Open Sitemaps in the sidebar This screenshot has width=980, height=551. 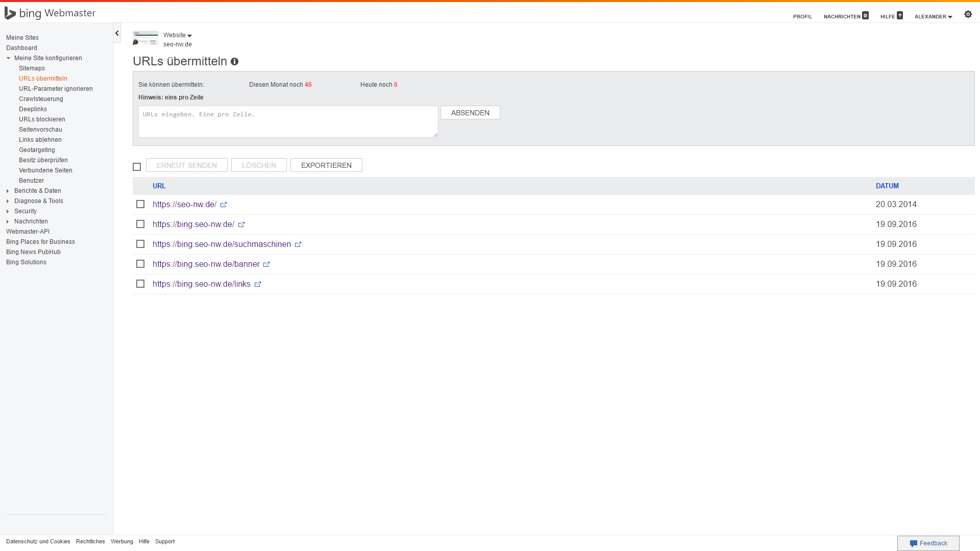[x=32, y=68]
